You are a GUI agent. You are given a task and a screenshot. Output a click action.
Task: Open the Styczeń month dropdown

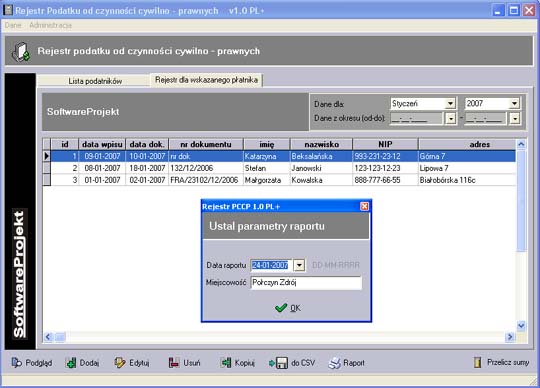(450, 103)
